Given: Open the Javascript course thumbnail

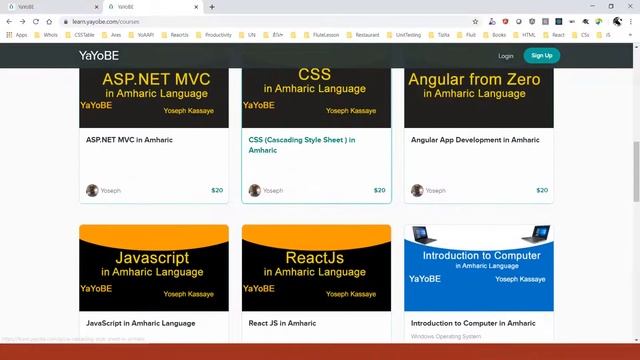Looking at the screenshot, I should [154, 268].
